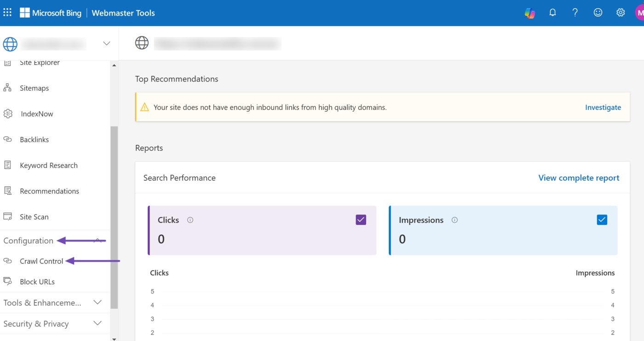Open the settings gear icon
This screenshot has width=644, height=341.
621,13
